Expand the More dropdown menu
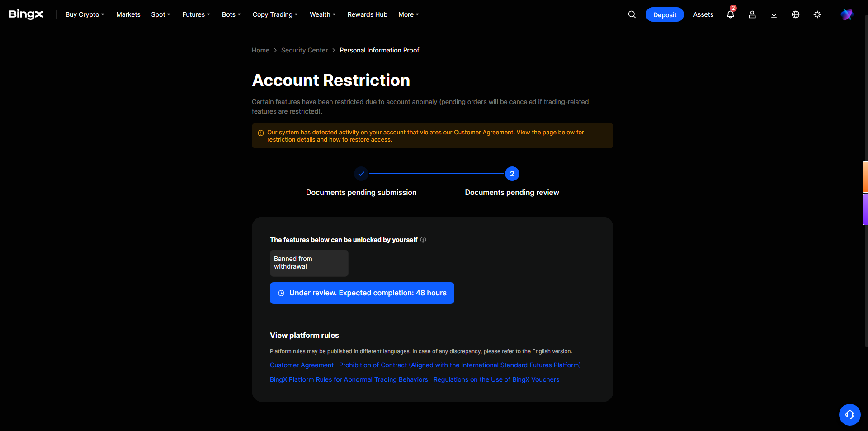Image resolution: width=868 pixels, height=431 pixels. pos(409,14)
